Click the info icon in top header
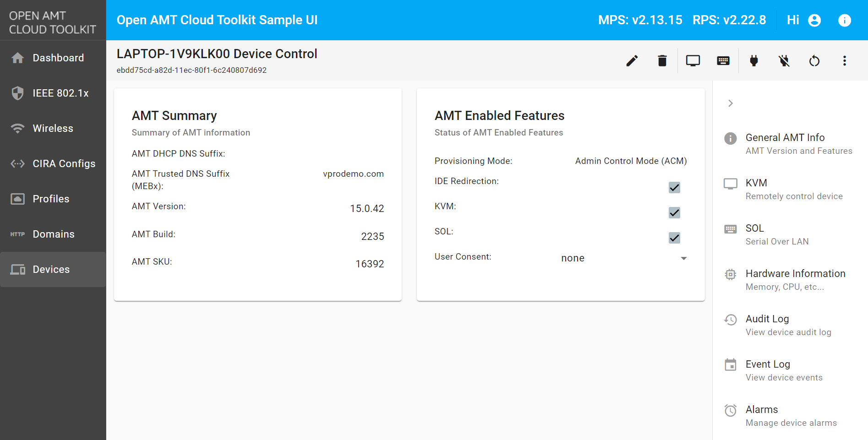868x440 pixels. (x=844, y=20)
